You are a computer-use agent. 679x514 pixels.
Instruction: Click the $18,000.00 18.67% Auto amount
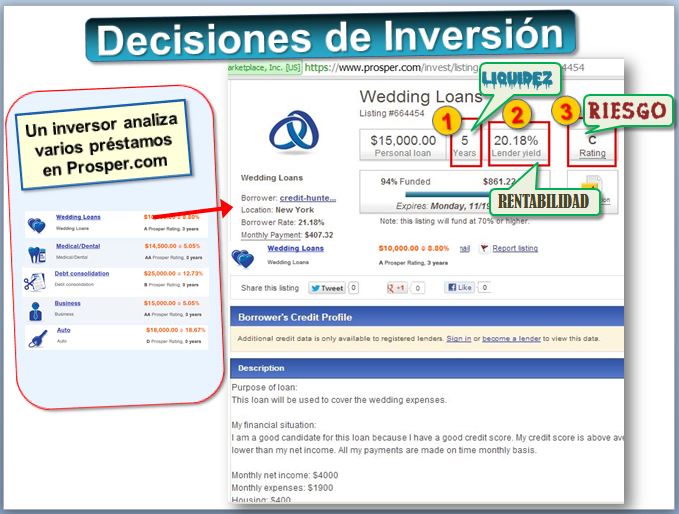(175, 330)
